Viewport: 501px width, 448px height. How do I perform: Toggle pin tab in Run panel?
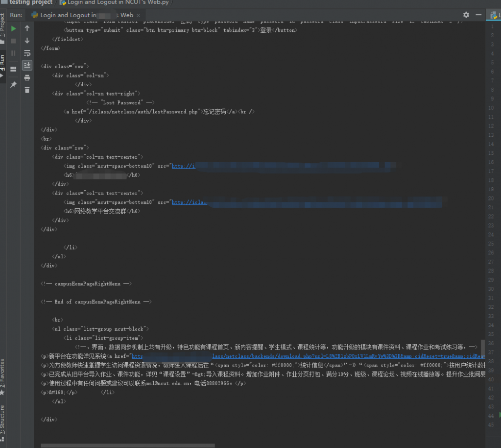tap(14, 85)
